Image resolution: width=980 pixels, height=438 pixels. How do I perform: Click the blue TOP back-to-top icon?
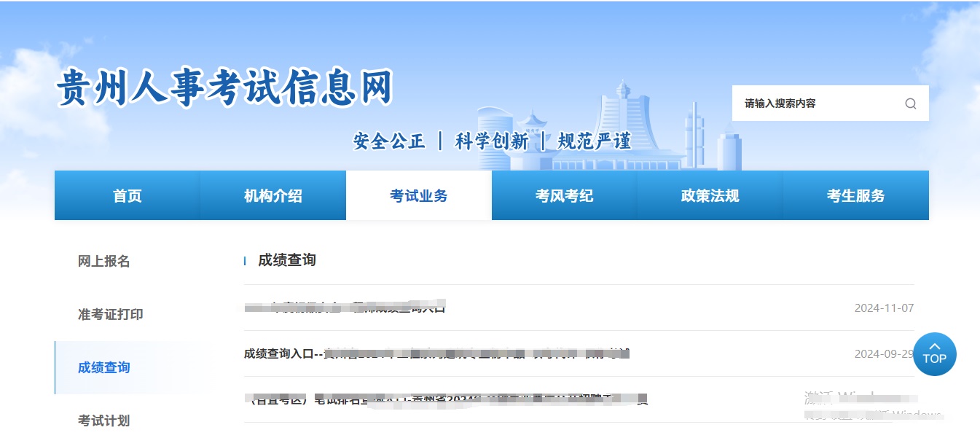click(935, 353)
